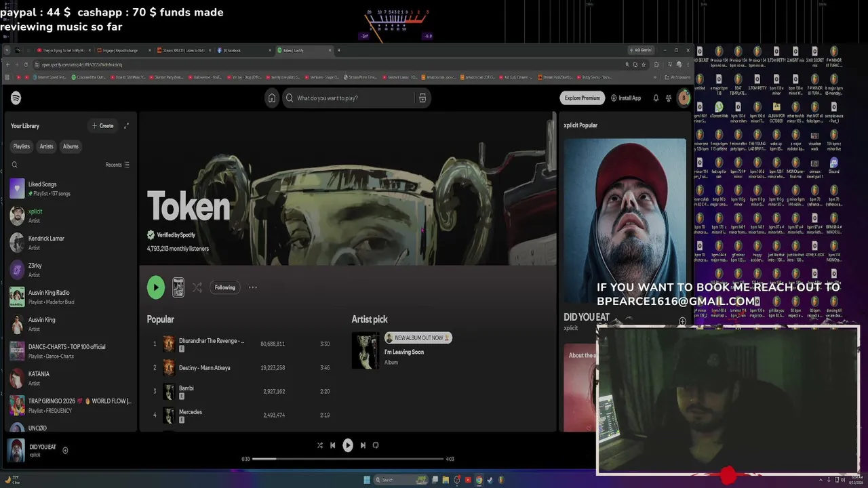Toggle shuffle for the Token artist page

pyautogui.click(x=197, y=287)
